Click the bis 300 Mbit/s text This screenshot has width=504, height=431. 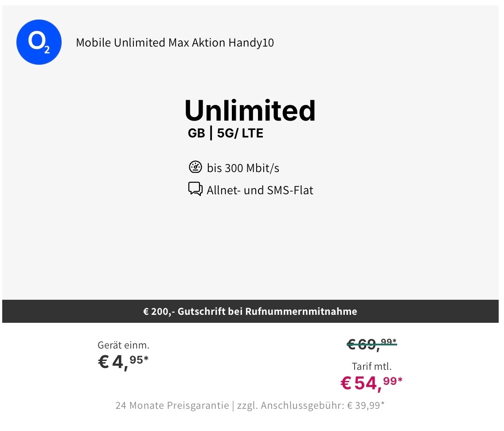[x=243, y=168]
